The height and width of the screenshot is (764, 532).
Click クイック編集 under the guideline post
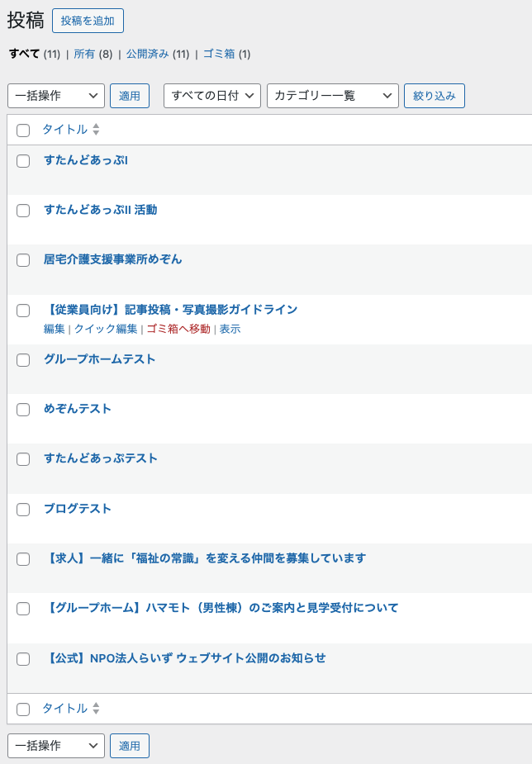pos(106,329)
